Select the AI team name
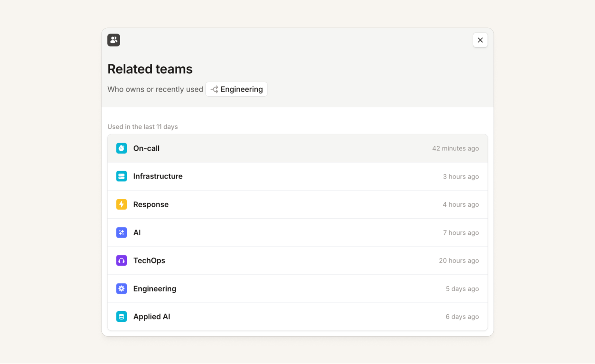Viewport: 595px width, 364px height. pos(137,233)
